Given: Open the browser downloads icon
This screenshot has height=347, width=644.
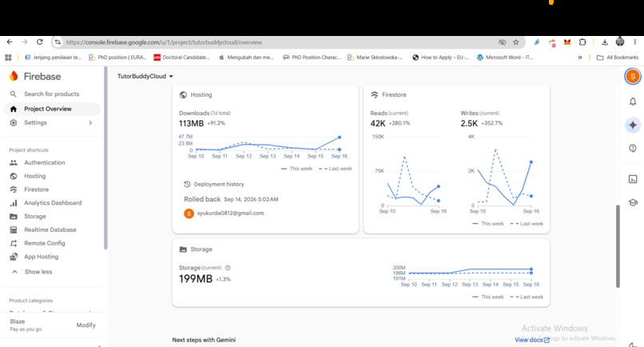Looking at the screenshot, I should point(605,42).
